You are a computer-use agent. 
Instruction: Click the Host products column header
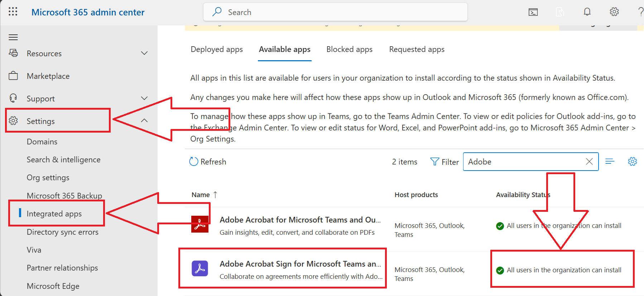click(x=416, y=195)
